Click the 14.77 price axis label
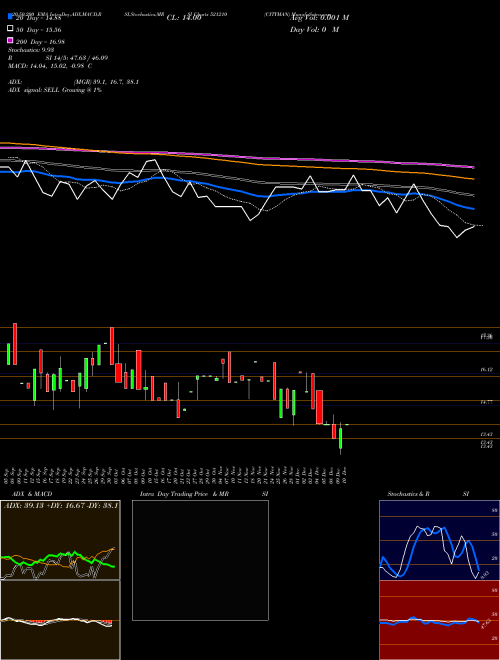This screenshot has width=500, height=660. click(x=487, y=402)
